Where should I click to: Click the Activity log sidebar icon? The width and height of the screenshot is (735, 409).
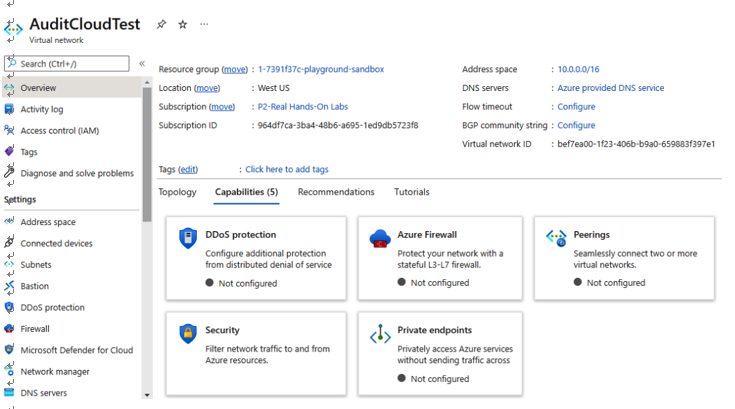click(9, 109)
